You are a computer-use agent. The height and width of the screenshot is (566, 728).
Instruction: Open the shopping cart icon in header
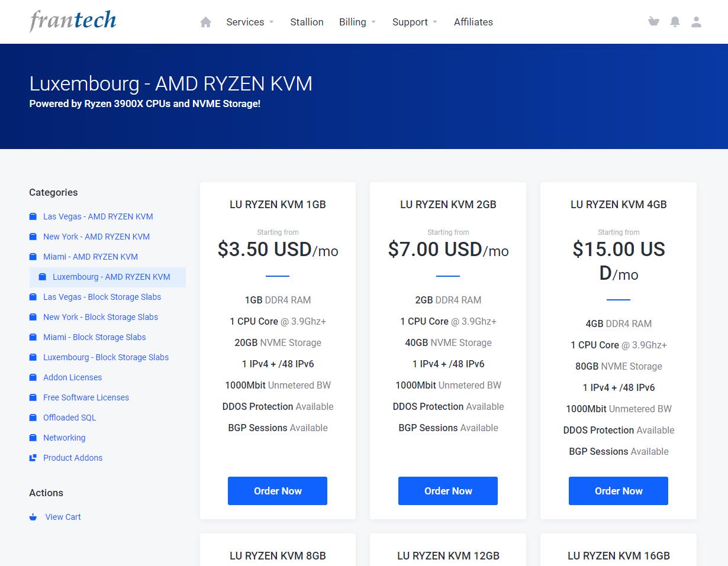(x=653, y=22)
